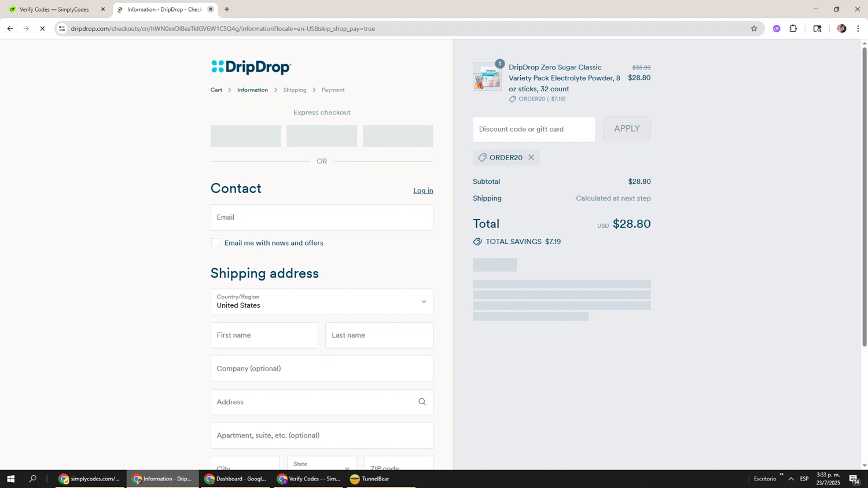Focus the First name field

(x=264, y=335)
